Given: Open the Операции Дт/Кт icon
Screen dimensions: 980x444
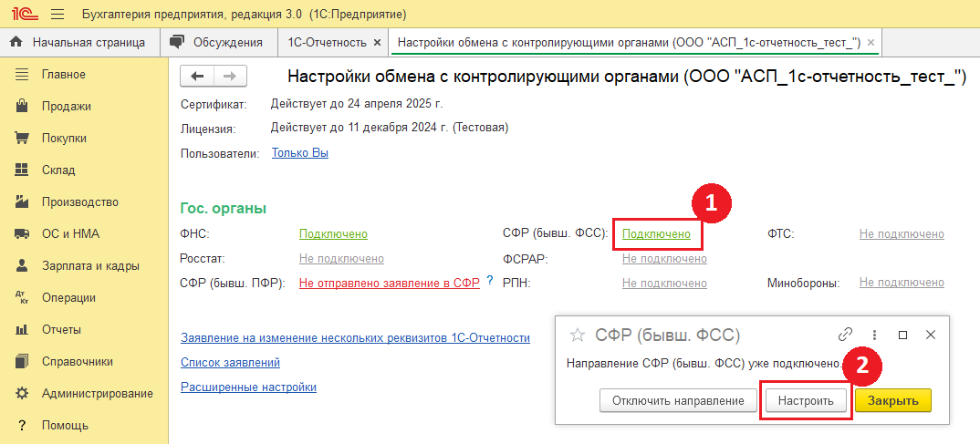Looking at the screenshot, I should [x=22, y=297].
